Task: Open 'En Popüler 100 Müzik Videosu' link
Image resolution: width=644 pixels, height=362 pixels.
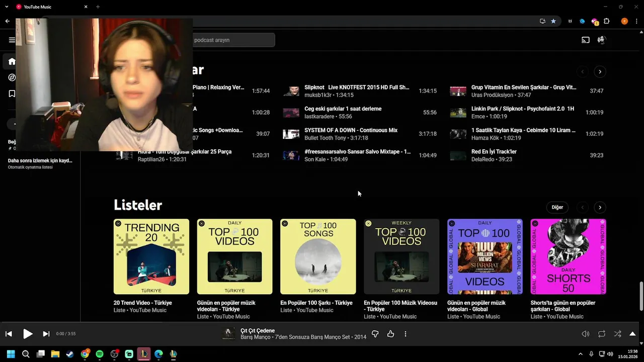Action: point(400,306)
